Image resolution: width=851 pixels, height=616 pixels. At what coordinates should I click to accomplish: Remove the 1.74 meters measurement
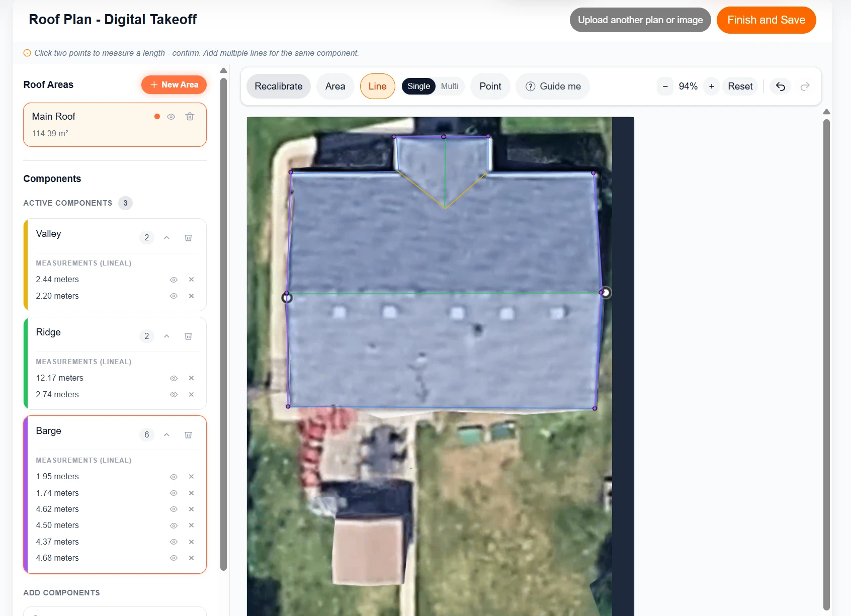(191, 493)
